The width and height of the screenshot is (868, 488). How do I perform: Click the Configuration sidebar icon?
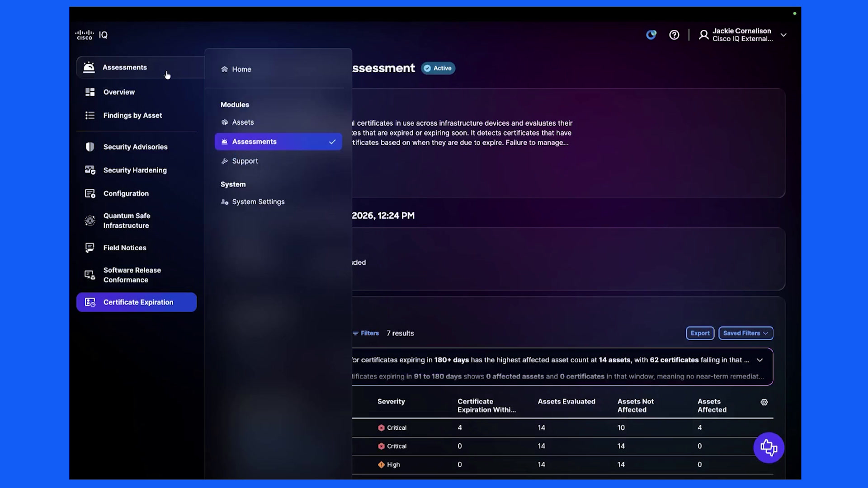coord(90,193)
